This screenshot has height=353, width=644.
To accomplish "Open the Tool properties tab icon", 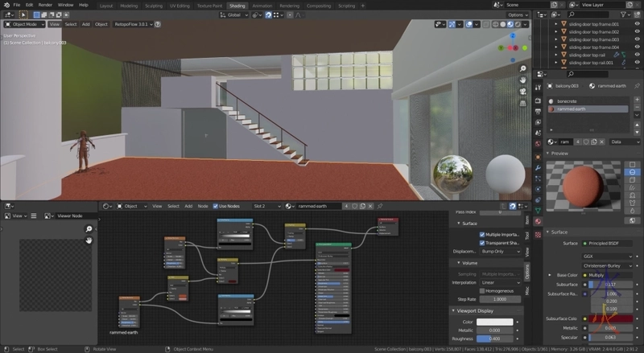I will pyautogui.click(x=527, y=236).
